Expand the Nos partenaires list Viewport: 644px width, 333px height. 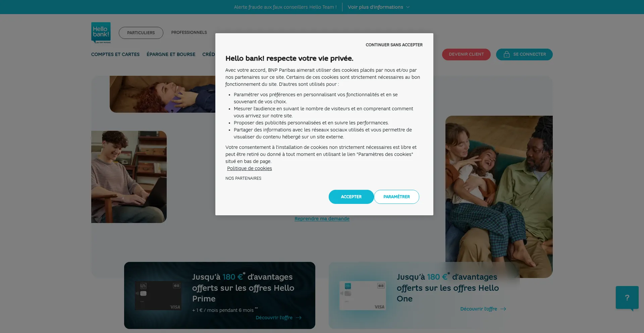click(x=243, y=178)
